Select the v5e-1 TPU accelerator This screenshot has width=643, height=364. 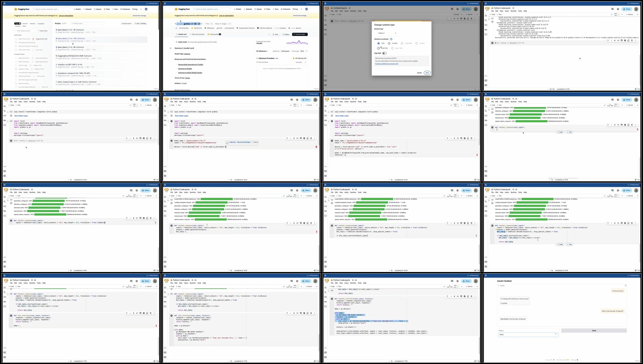point(392,48)
